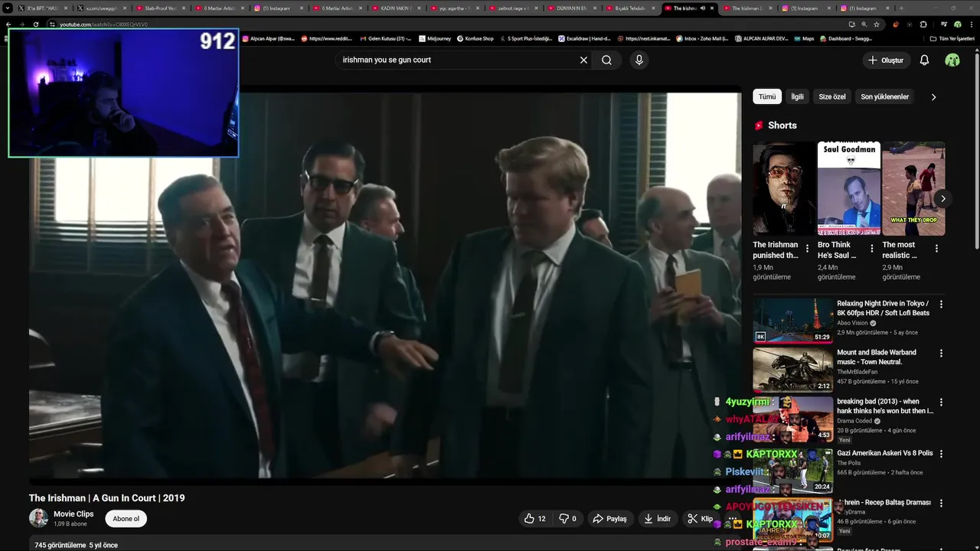Viewport: 980px width, 551px height.
Task: Select the Tümü filter chip
Action: click(767, 96)
